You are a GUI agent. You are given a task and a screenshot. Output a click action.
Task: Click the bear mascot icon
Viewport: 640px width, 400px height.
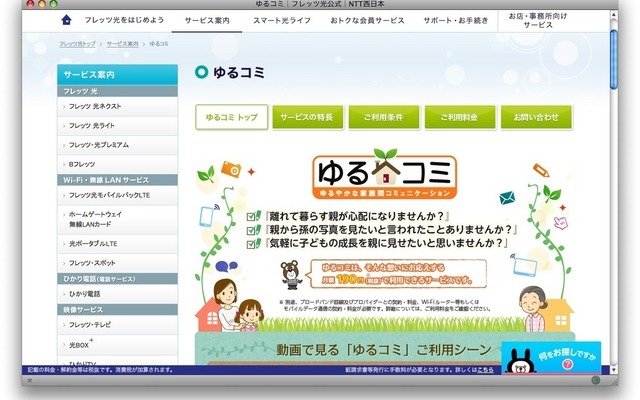click(291, 274)
